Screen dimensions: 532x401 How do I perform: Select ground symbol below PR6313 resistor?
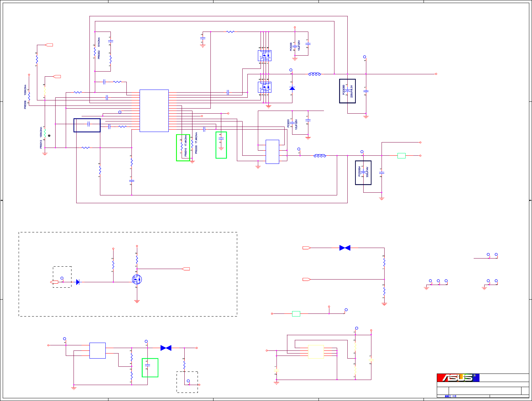click(x=45, y=154)
